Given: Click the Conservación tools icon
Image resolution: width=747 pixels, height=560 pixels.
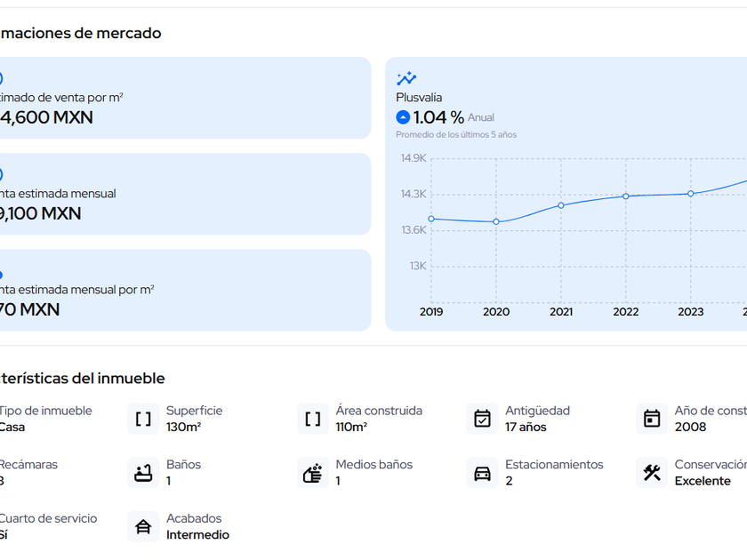Looking at the screenshot, I should click(652, 473).
